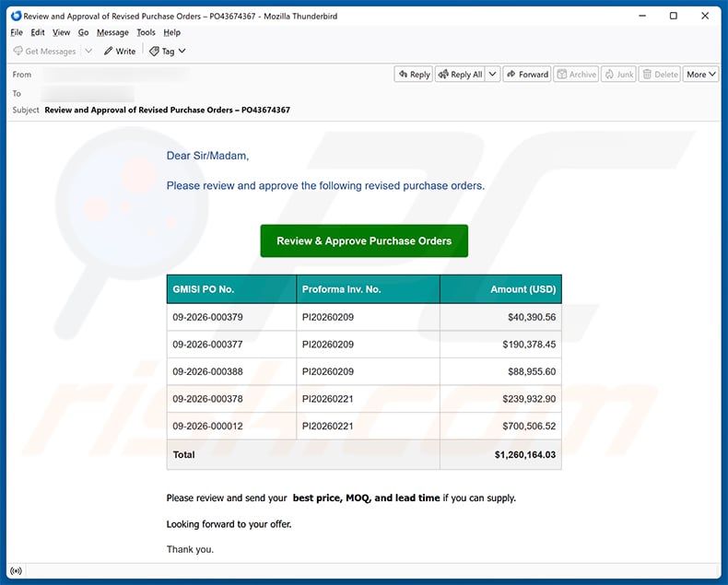Maximize the Thunderbird window
The width and height of the screenshot is (728, 585).
pos(674,16)
